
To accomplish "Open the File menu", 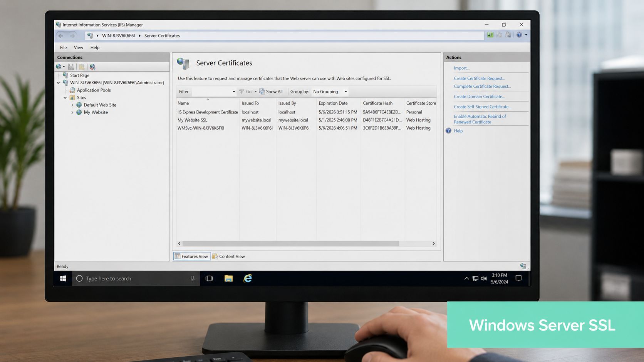I will [x=63, y=48].
